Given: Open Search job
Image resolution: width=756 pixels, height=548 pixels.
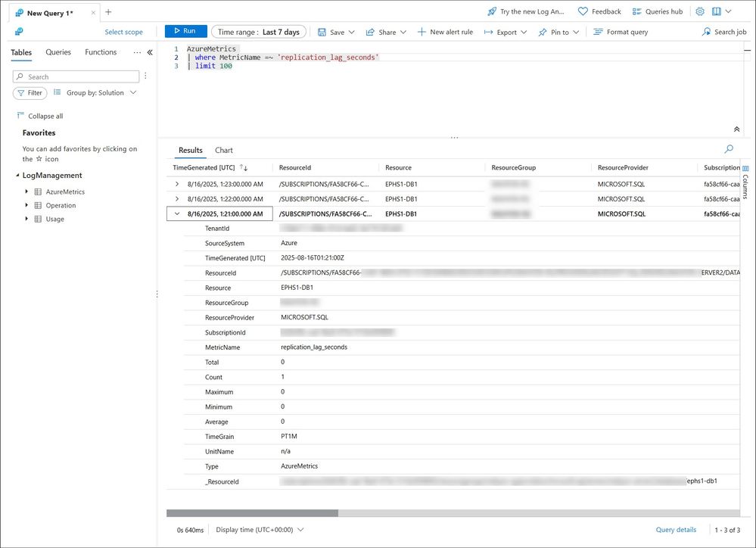Looking at the screenshot, I should (x=723, y=32).
